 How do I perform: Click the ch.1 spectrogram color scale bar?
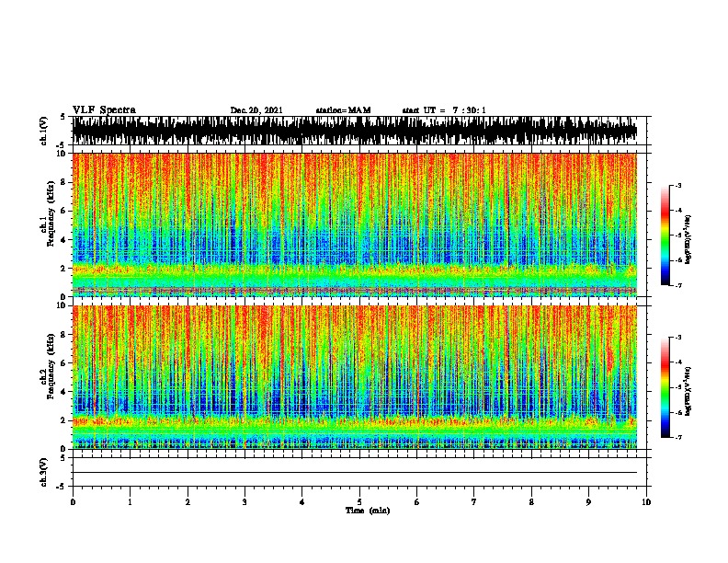tap(665, 236)
